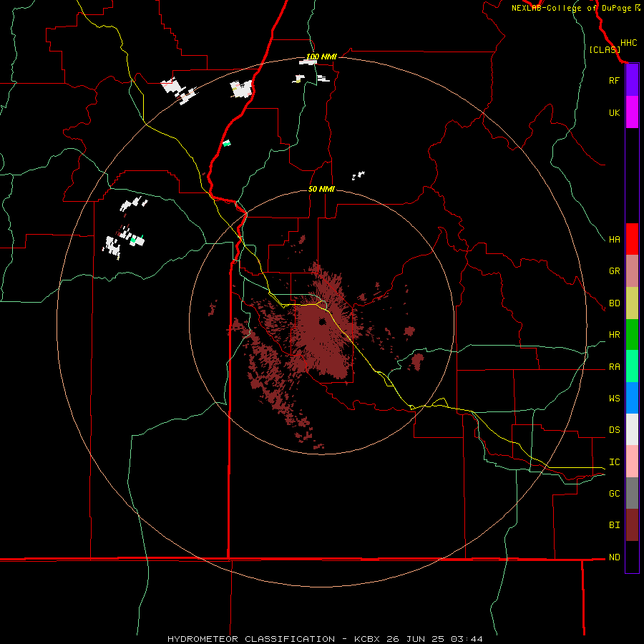Image resolution: width=644 pixels, height=644 pixels.
Task: Click the IC pink legend swatch
Action: (632, 462)
